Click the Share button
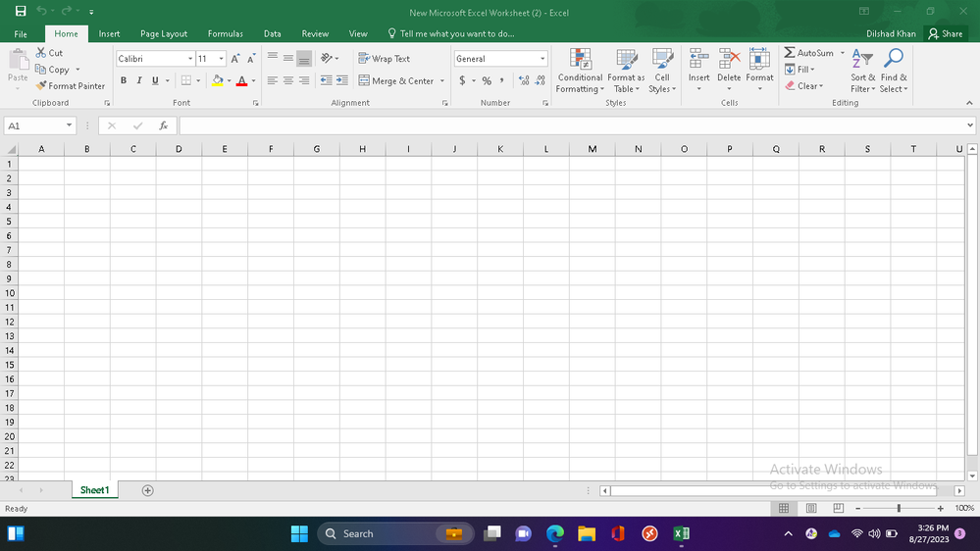 tap(946, 33)
